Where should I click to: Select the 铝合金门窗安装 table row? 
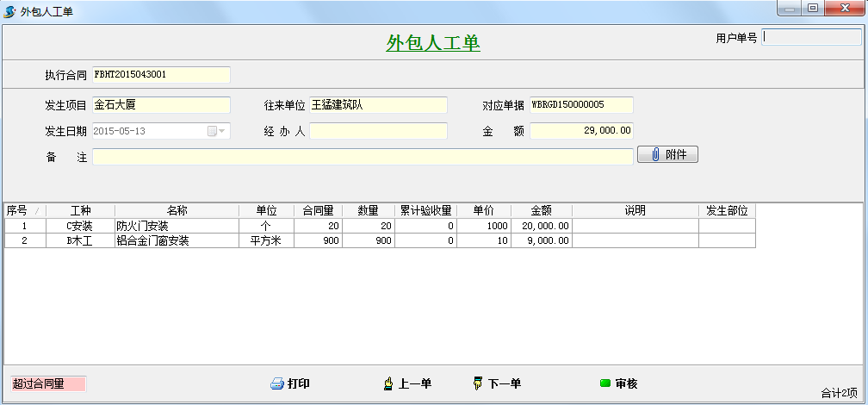[177, 240]
